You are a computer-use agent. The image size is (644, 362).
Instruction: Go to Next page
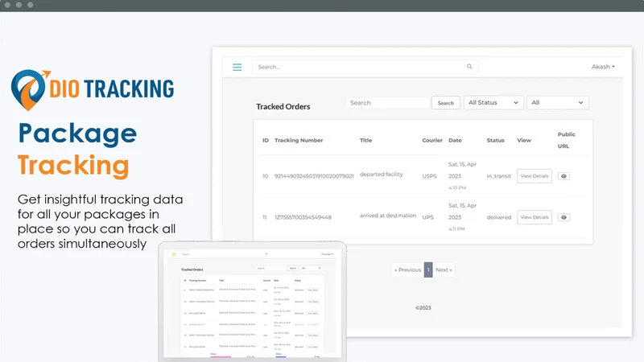[444, 269]
